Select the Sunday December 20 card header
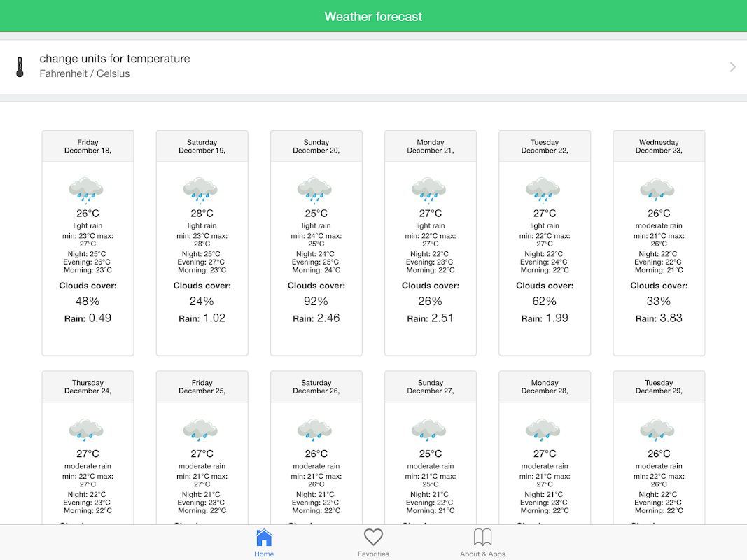Viewport: 747px width, 560px height. (316, 146)
